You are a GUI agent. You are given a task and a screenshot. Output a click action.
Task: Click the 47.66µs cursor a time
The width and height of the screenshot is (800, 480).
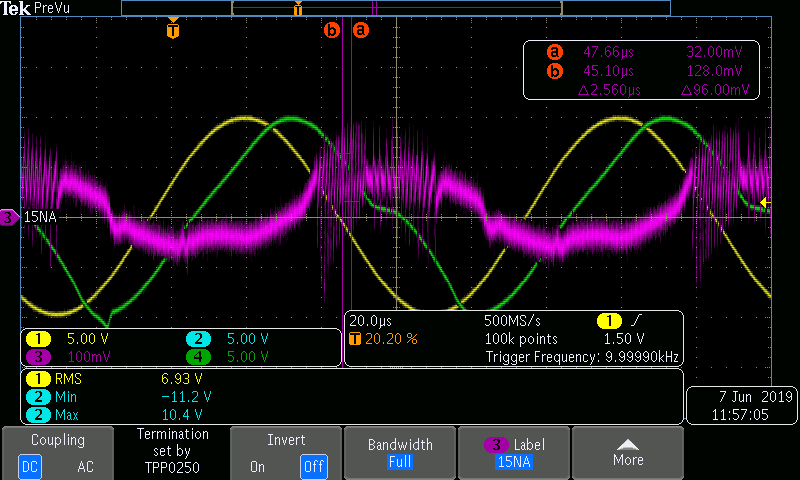[x=608, y=52]
